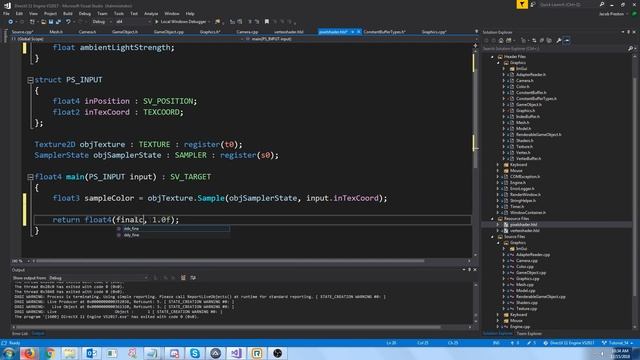Viewport: 640px width, 360px height.
Task: Click the split editor icon above the scrollbar
Action: pos(475,45)
